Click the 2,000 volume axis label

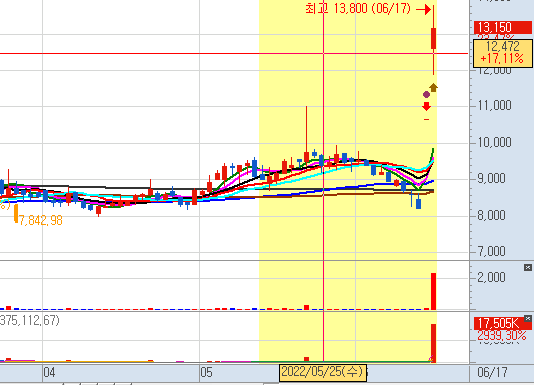pos(491,277)
